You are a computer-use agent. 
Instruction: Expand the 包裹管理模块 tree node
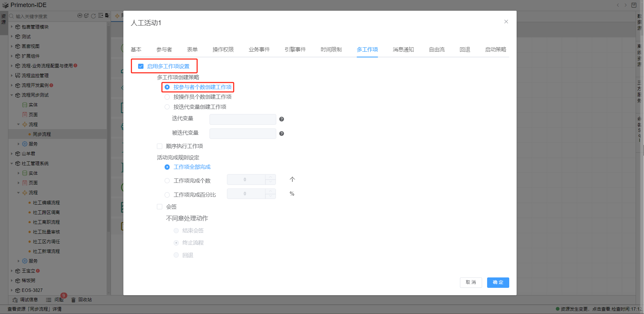coord(12,27)
